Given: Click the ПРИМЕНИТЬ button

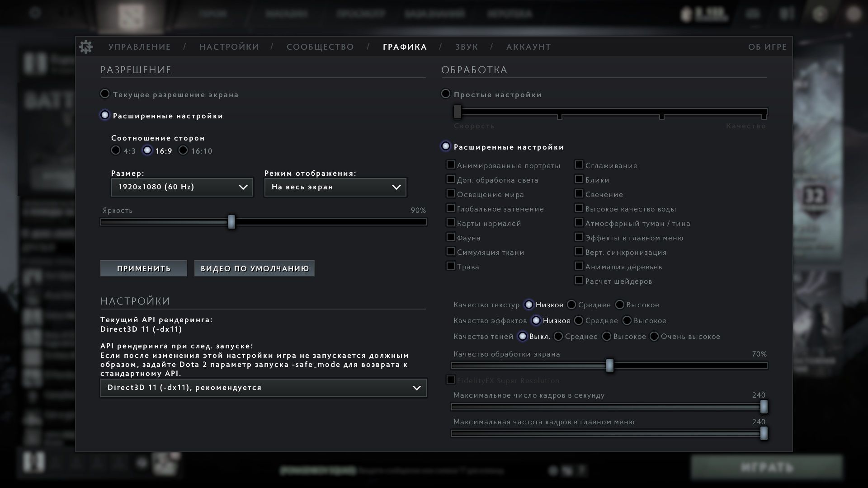Looking at the screenshot, I should [x=143, y=268].
